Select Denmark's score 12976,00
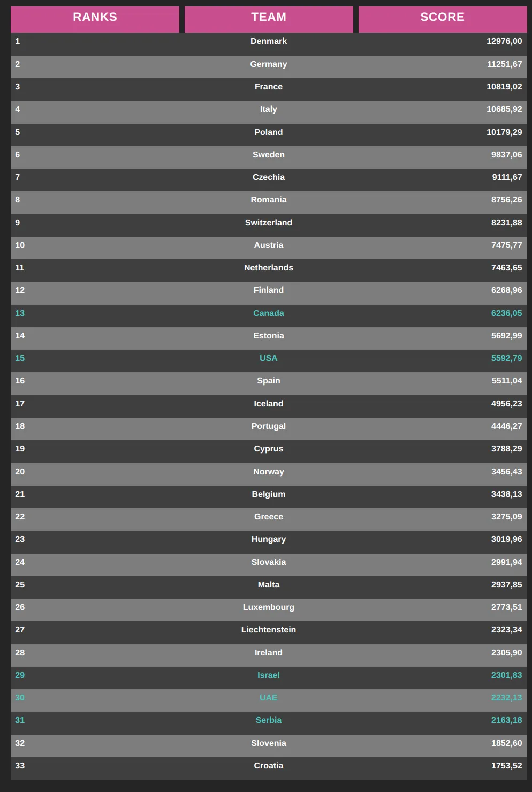The image size is (532, 792). pos(504,41)
